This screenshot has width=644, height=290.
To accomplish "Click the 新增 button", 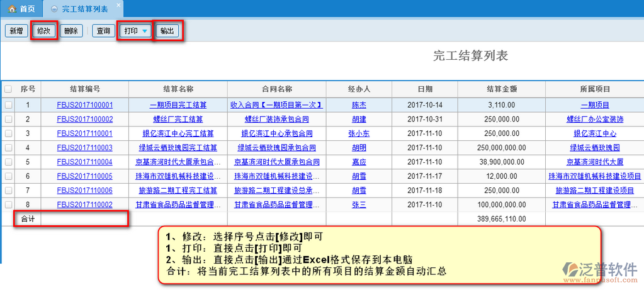I will 16,31.
